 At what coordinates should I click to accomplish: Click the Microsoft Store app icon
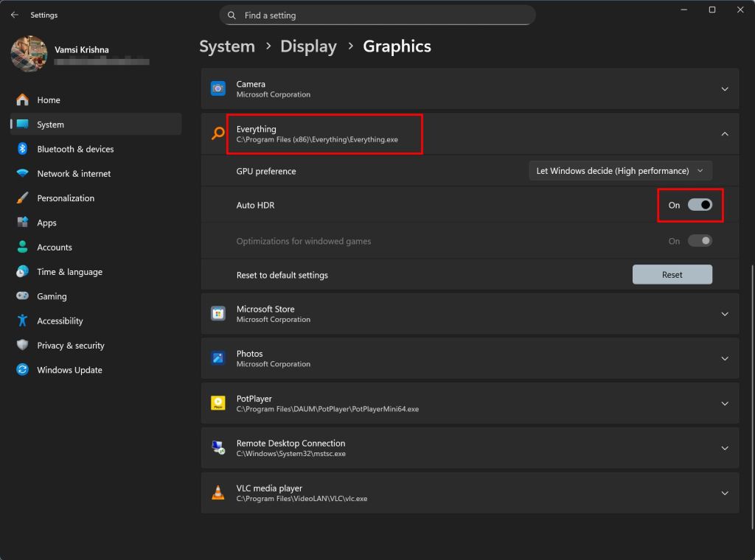218,314
